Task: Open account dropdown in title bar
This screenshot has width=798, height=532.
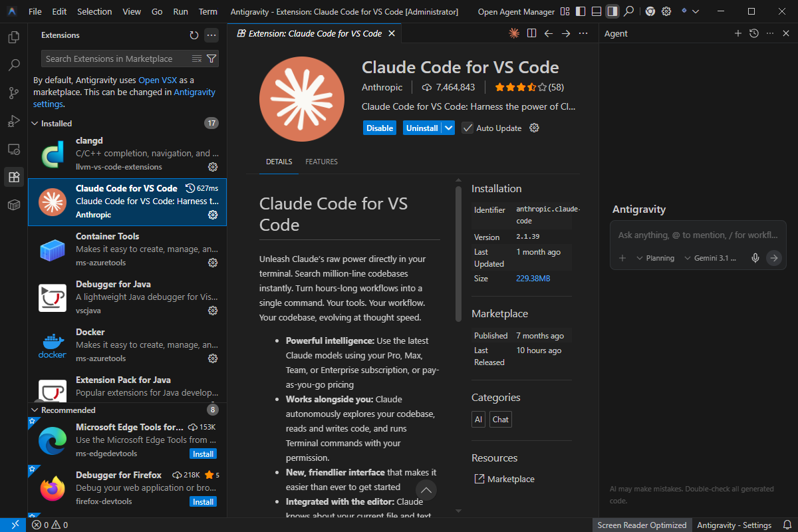Action: [689, 11]
